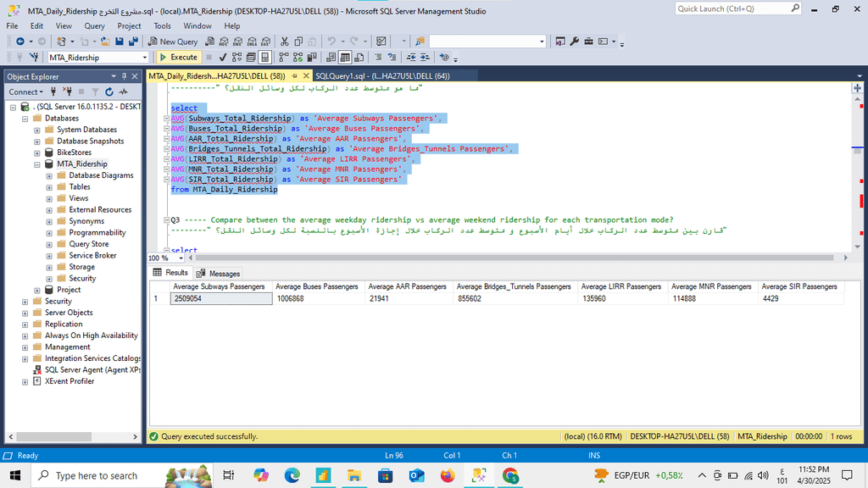The image size is (868, 488).
Task: Click the Increase Indent icon
Action: pyautogui.click(x=425, y=57)
